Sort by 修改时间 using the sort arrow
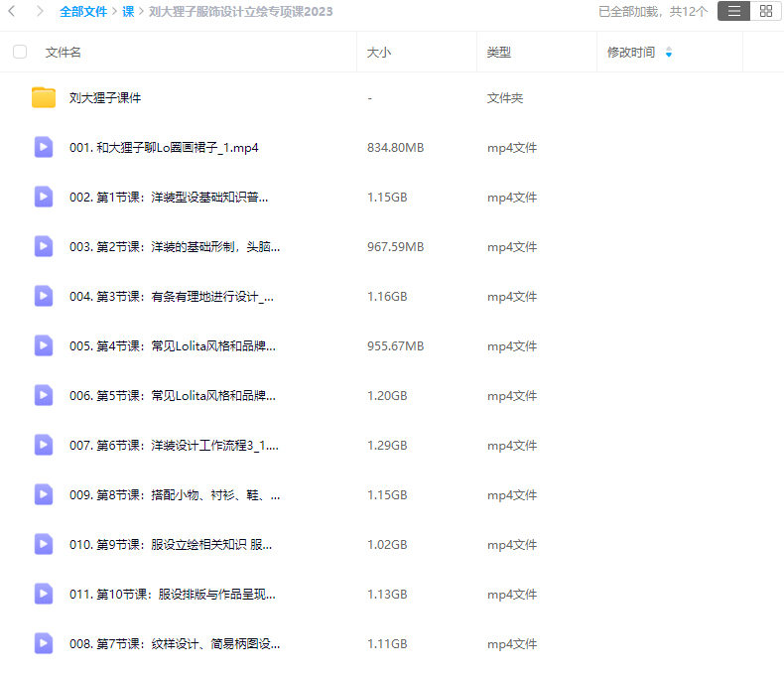The height and width of the screenshot is (675, 784). click(668, 53)
